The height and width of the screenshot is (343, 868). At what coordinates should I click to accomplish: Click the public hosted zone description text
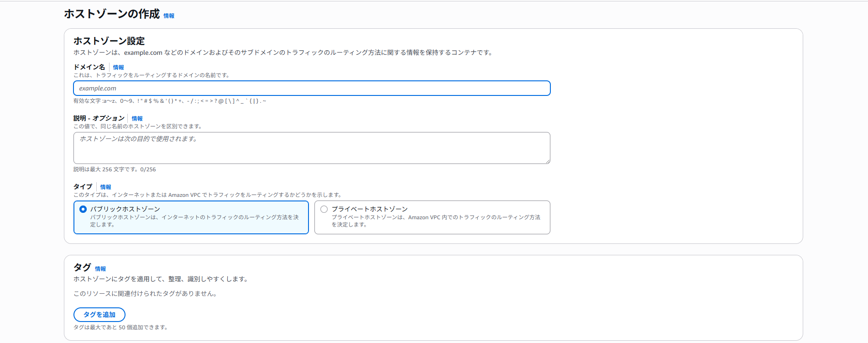[194, 221]
